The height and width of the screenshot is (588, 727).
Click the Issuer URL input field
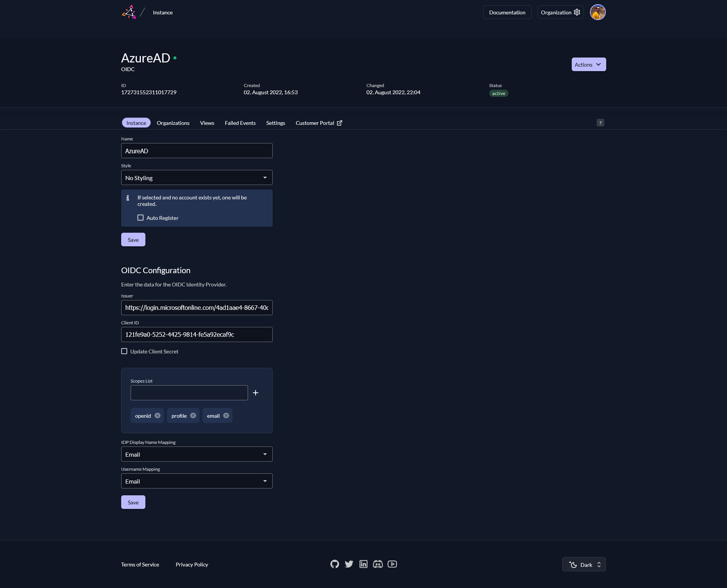pos(196,307)
